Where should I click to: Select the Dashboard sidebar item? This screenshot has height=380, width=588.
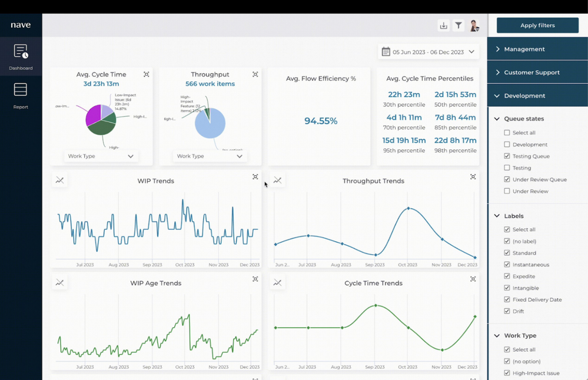(x=21, y=57)
